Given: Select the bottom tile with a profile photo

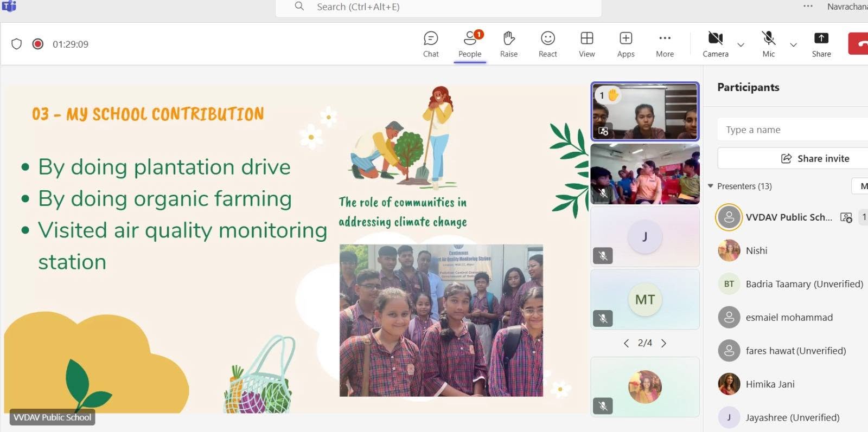Looking at the screenshot, I should coord(644,387).
